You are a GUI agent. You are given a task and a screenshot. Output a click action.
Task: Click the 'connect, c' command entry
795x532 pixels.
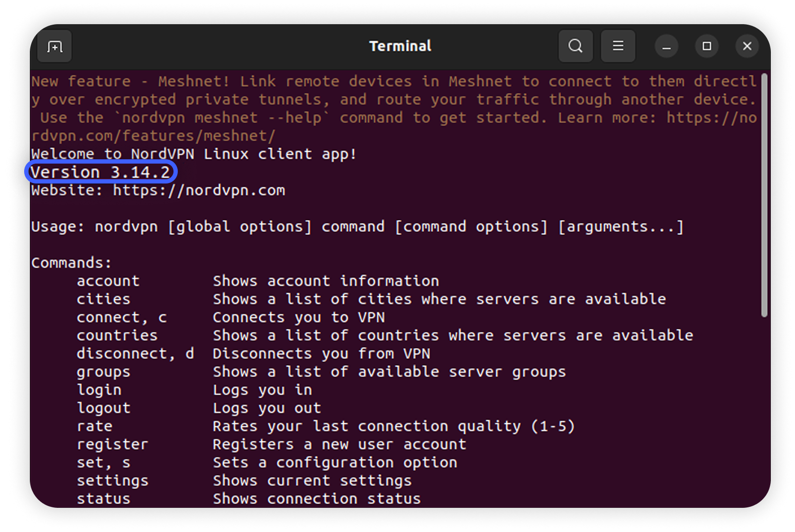(121, 318)
